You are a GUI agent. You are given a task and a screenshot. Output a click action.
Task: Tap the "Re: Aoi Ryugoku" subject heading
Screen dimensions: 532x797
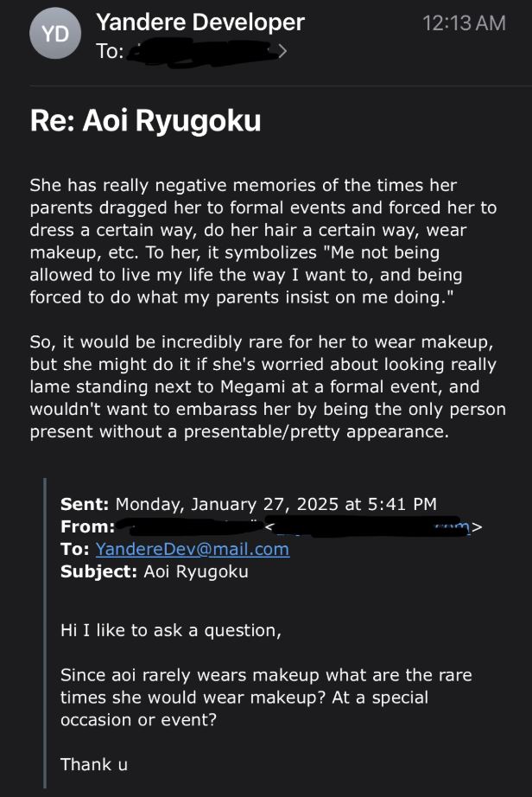[x=145, y=121]
